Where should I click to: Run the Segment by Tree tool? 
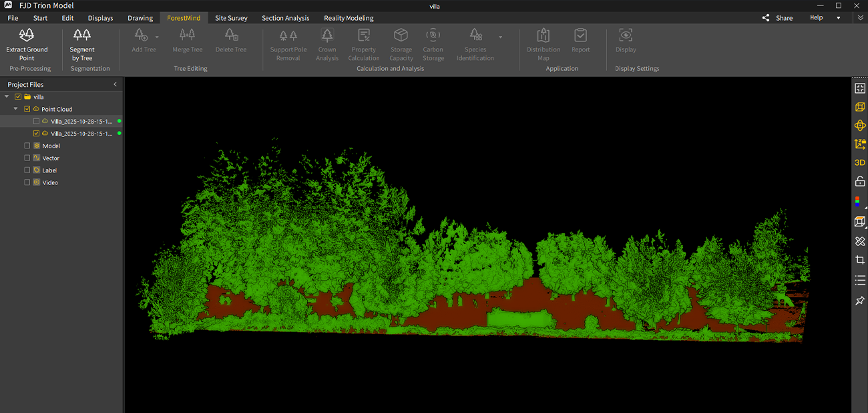point(82,44)
